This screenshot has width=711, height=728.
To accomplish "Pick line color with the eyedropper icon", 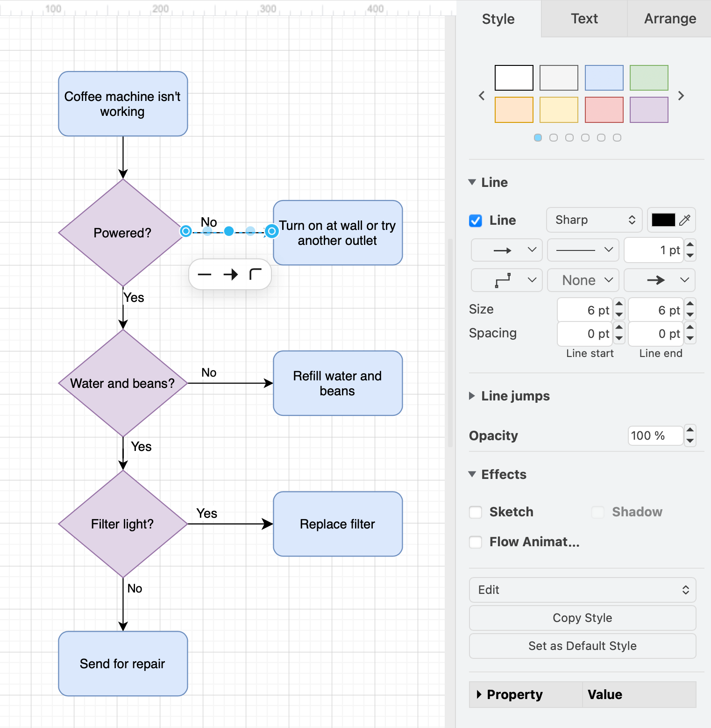I will pos(685,220).
